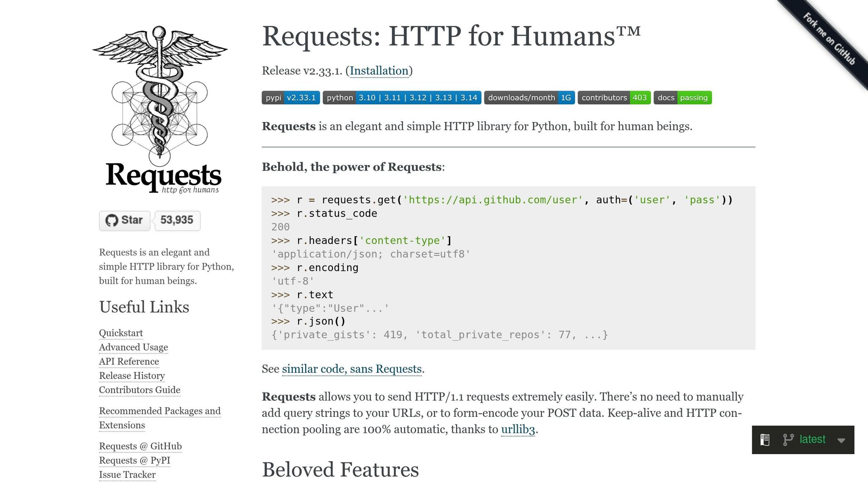The image size is (868, 488).
Task: Open the Installation link
Action: click(379, 71)
